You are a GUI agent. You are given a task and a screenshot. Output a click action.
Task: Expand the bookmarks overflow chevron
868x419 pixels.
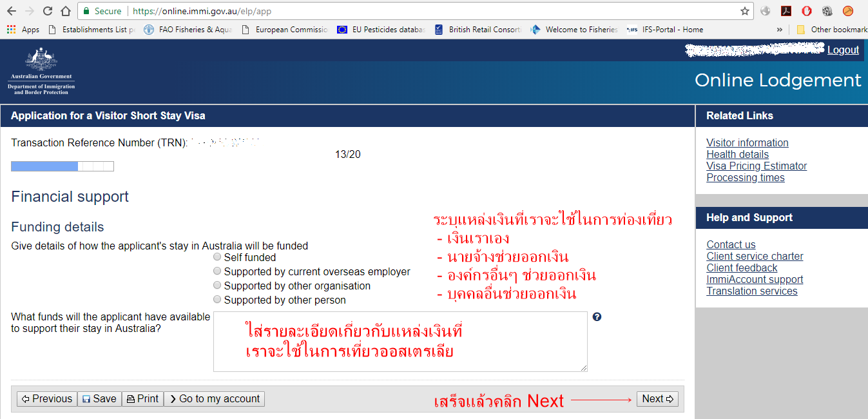click(780, 30)
